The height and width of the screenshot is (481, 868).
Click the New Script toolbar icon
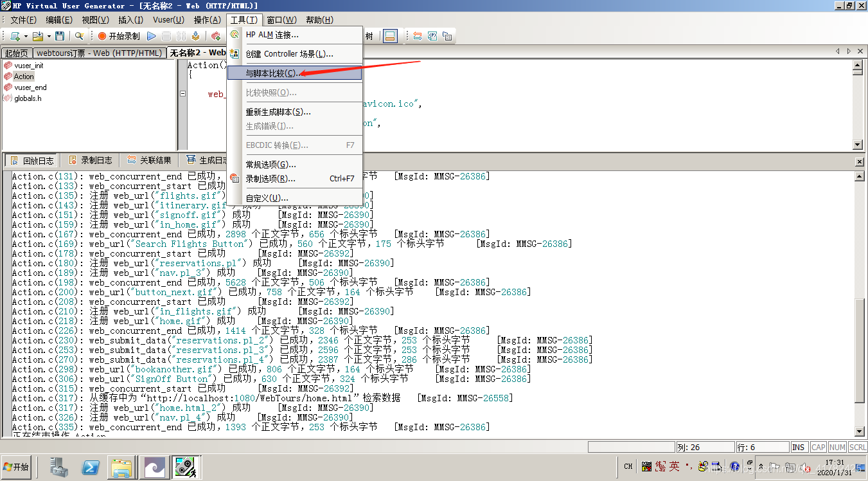pyautogui.click(x=14, y=36)
